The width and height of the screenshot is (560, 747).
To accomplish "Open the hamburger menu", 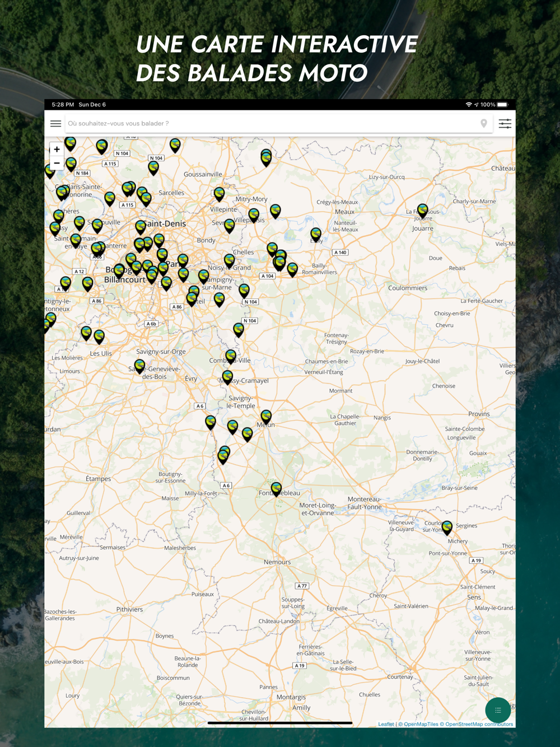I will point(55,124).
